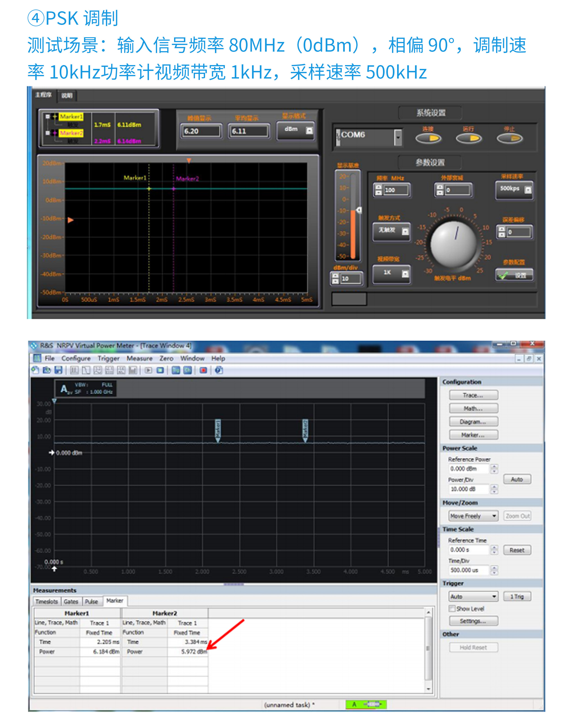575x728 pixels.
Task: Toggle the 运行 run switch
Action: pos(469,138)
